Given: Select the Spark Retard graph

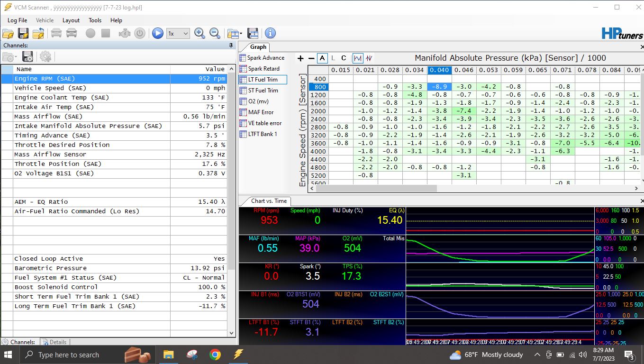Looking at the screenshot, I should [262, 69].
